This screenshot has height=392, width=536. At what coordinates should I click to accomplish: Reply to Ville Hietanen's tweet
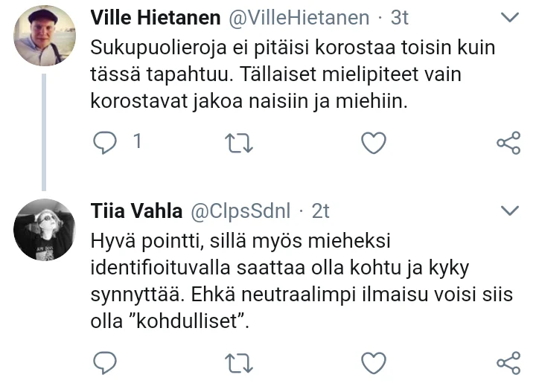pos(106,142)
